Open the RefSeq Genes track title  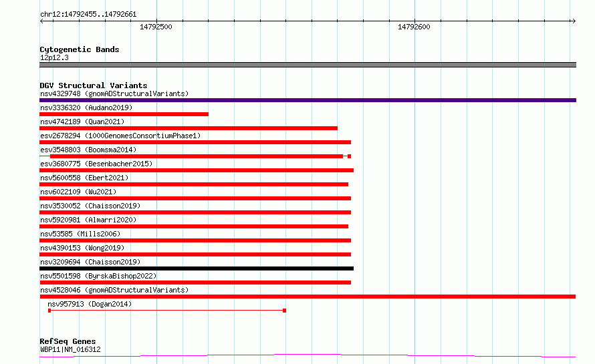tap(68, 341)
